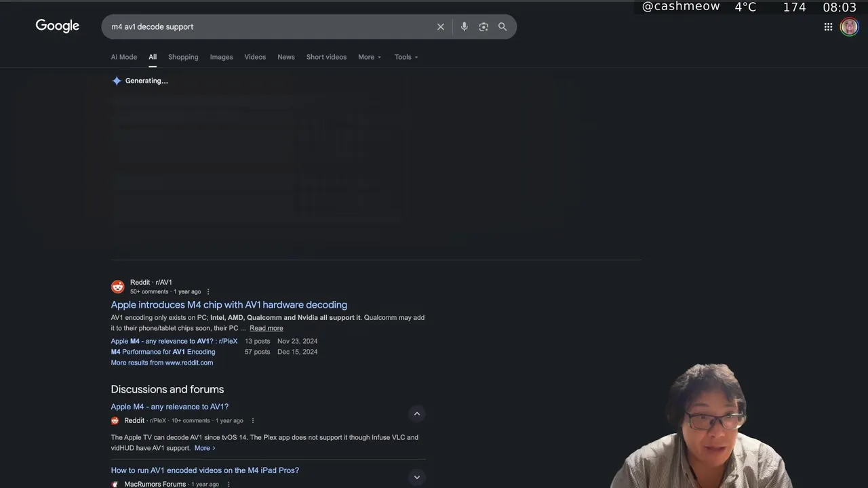The width and height of the screenshot is (868, 488).
Task: Open the Tools dropdown
Action: point(406,57)
